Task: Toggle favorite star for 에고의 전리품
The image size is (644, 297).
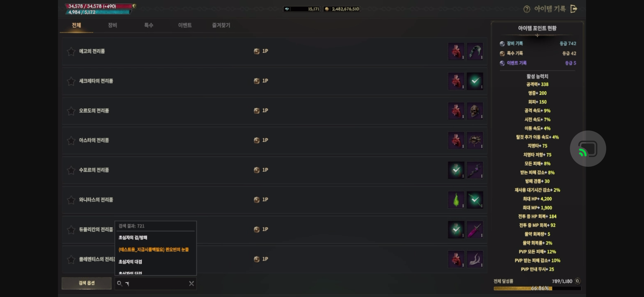Action: pyautogui.click(x=71, y=51)
